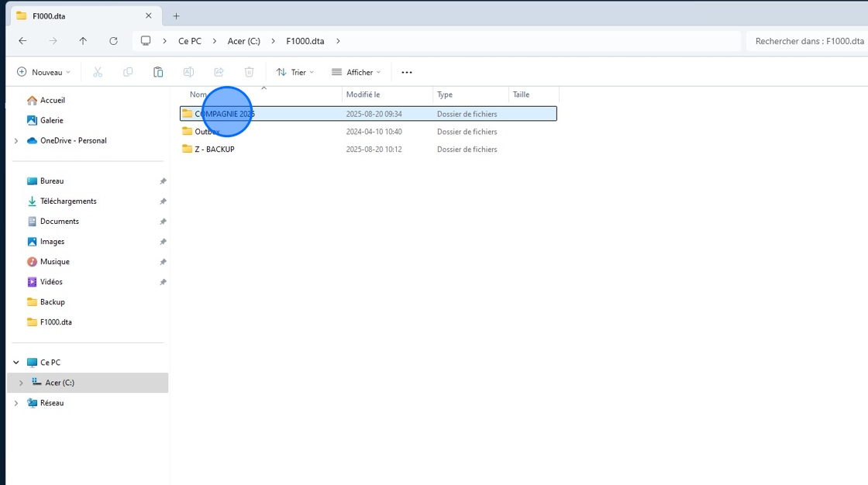
Task: Click the pin icon beside Documents
Action: (x=163, y=222)
